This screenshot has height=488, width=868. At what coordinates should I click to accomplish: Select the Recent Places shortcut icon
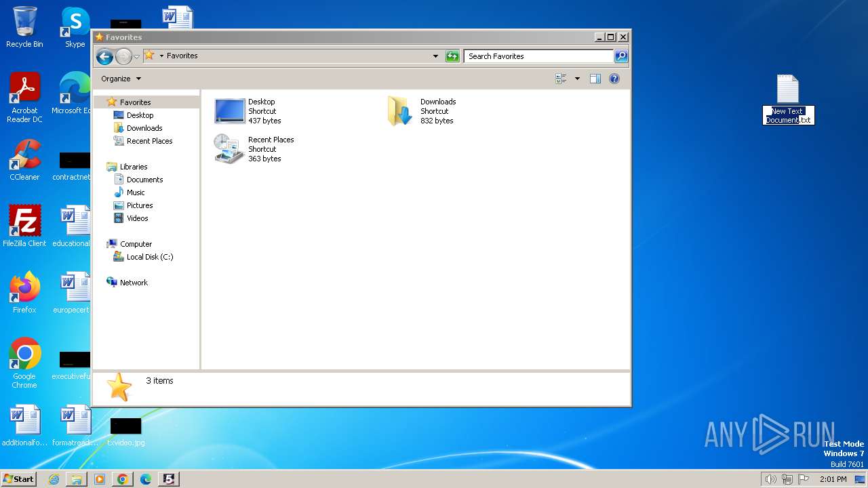pos(229,148)
